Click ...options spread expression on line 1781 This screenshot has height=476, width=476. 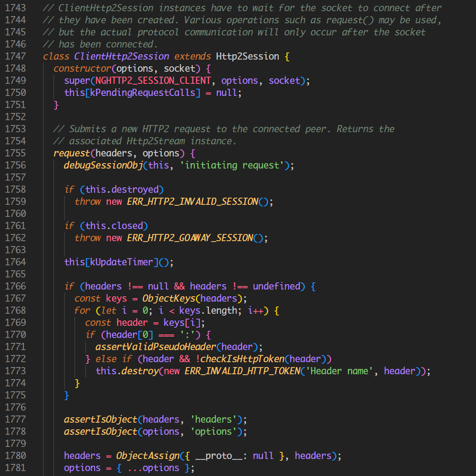coord(153,468)
